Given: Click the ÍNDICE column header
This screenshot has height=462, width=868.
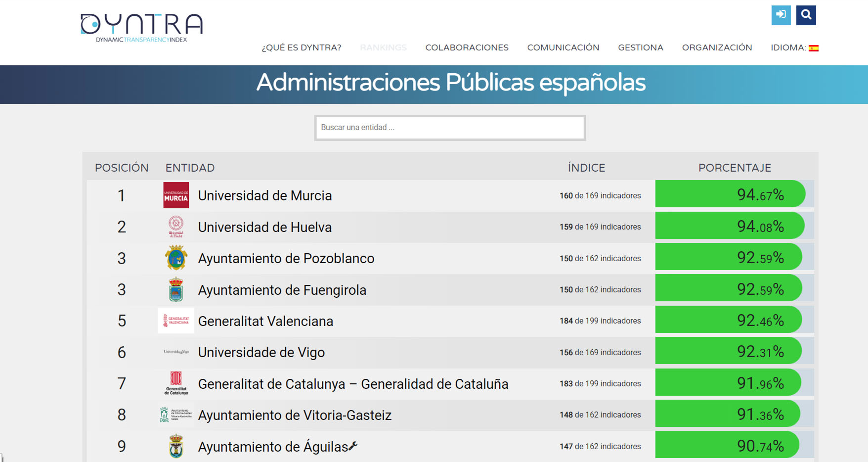Looking at the screenshot, I should (586, 168).
